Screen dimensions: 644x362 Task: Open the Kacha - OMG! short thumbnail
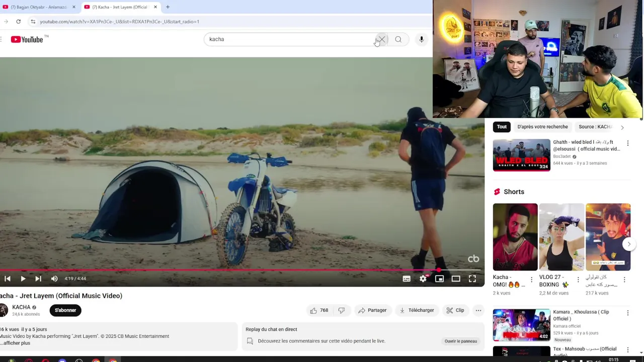pos(515,237)
